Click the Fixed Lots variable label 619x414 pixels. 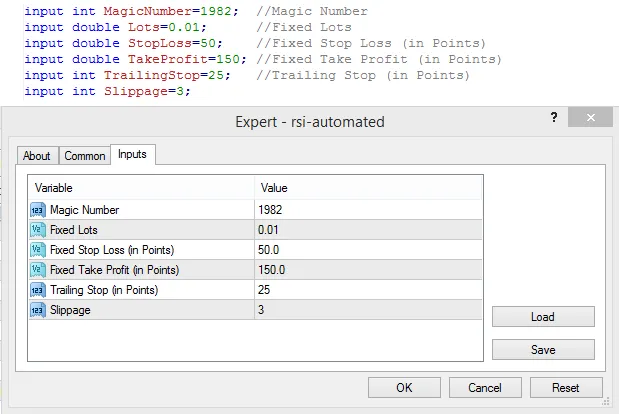tap(74, 230)
